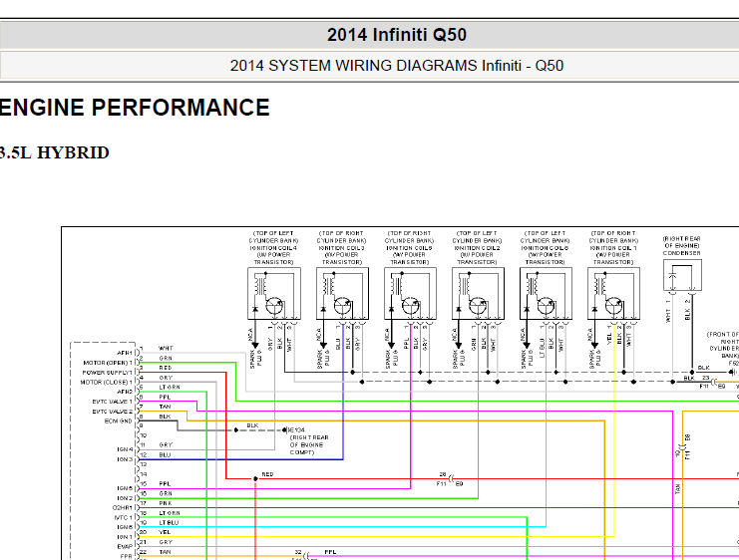Click the 'YEL' wire label at pin 20
Image resolution: width=739 pixels, height=560 pixels.
[x=165, y=532]
